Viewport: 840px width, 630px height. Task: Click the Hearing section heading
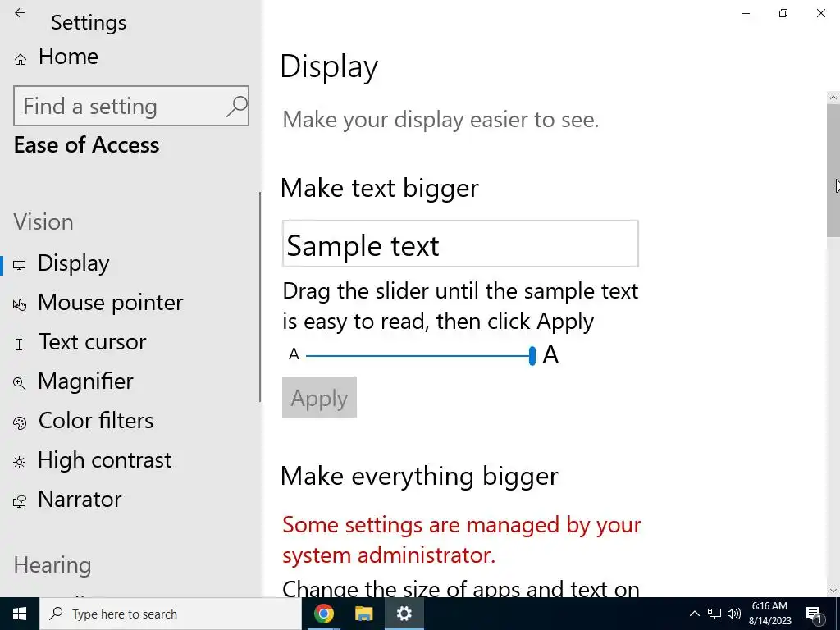point(52,564)
